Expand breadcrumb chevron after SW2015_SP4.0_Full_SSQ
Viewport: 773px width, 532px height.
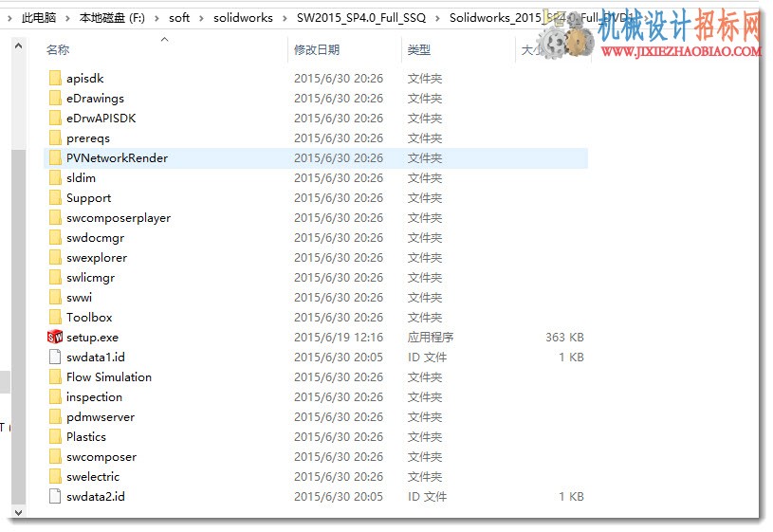[x=438, y=18]
